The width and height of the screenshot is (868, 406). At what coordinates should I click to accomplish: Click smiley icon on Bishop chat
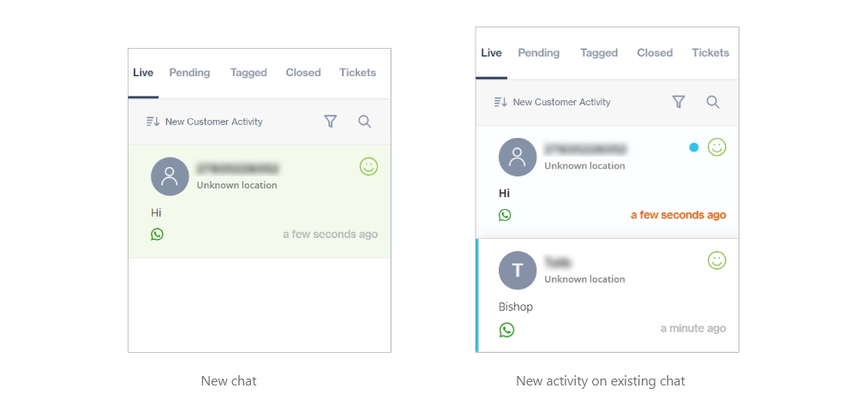pyautogui.click(x=717, y=260)
